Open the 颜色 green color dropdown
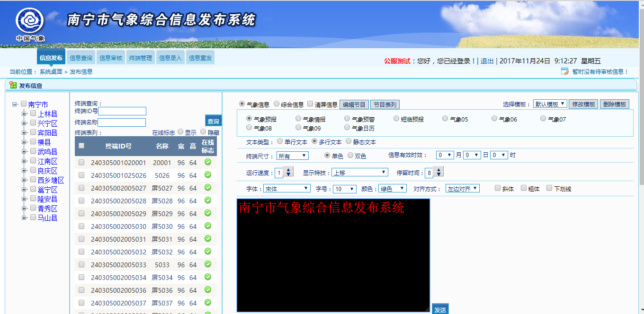 (391, 188)
